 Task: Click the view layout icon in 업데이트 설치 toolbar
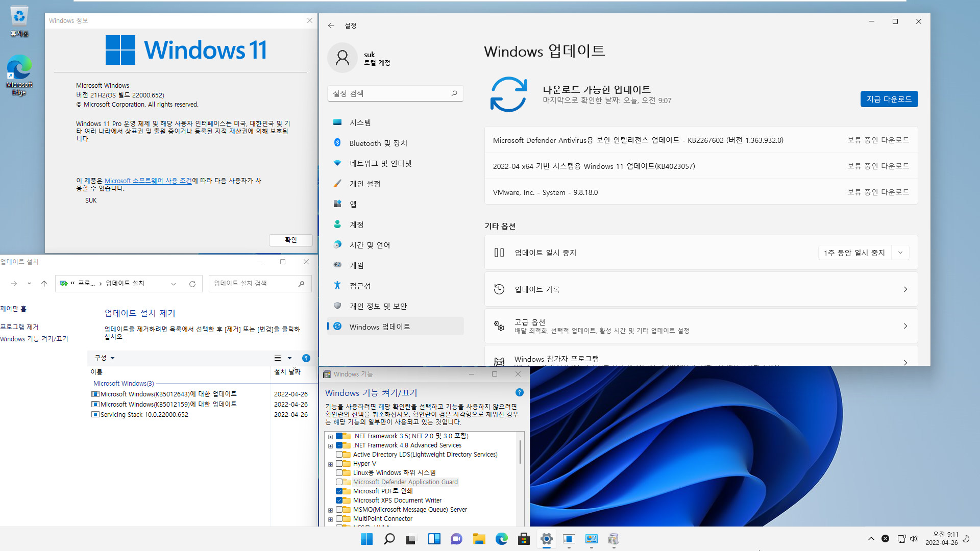coord(278,358)
